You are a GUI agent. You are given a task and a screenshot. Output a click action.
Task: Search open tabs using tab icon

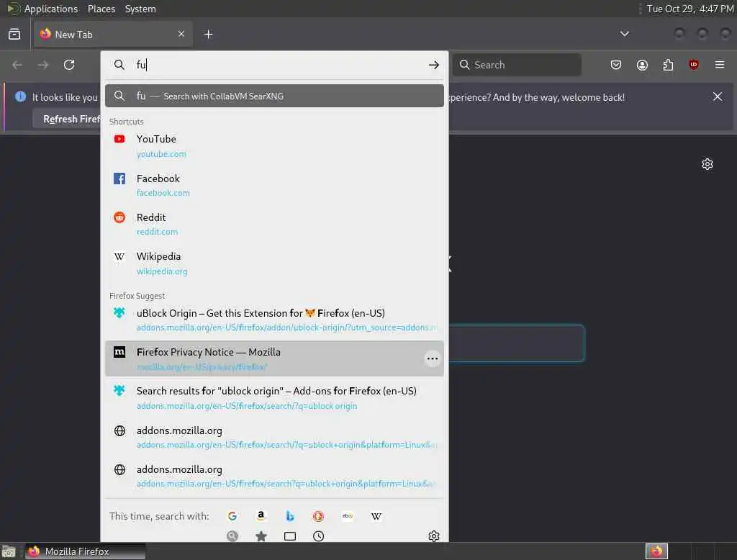[290, 536]
